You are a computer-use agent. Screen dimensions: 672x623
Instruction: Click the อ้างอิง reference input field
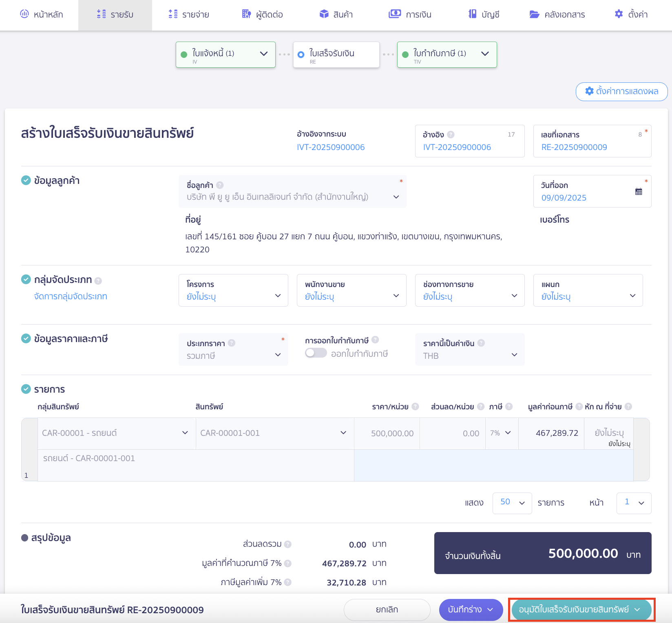(470, 141)
